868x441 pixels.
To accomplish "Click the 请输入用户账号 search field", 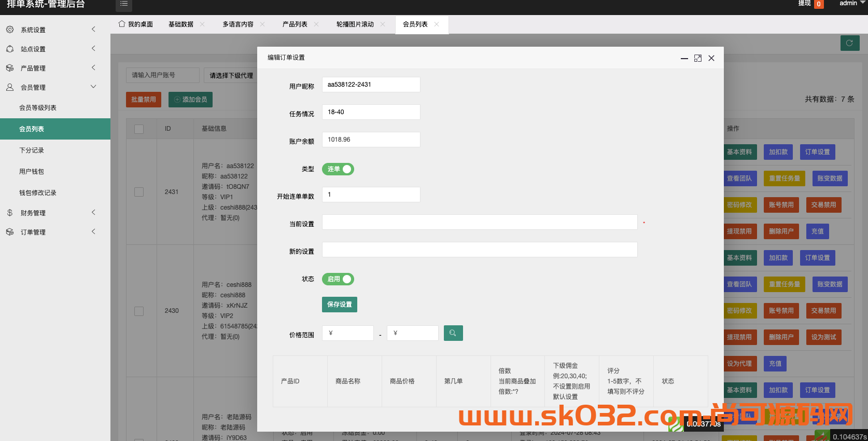I will (163, 75).
